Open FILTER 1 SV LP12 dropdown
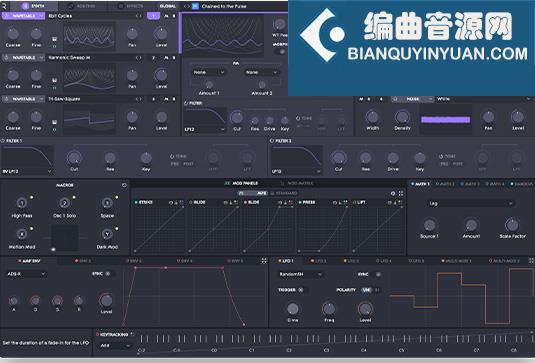Viewport: 535px width, 363px height. 27,171
